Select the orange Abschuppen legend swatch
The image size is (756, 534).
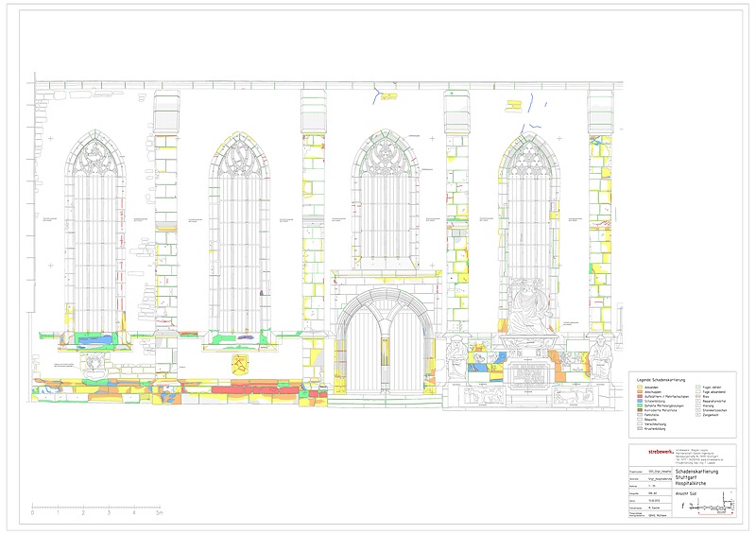(639, 392)
